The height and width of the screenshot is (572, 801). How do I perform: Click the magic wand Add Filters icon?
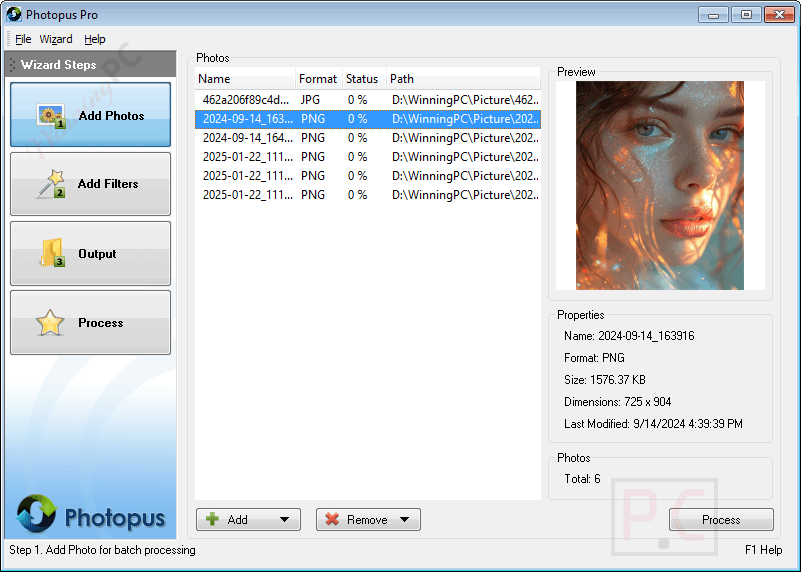point(51,184)
